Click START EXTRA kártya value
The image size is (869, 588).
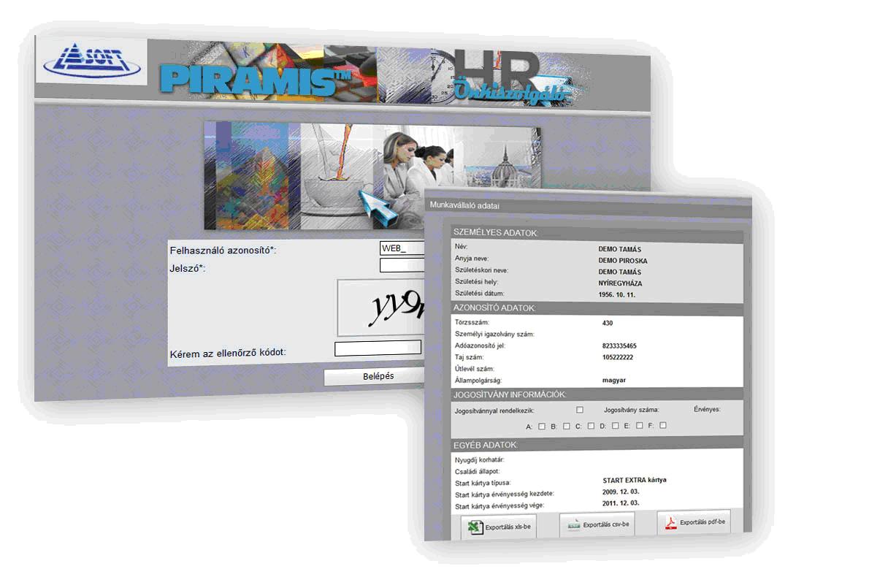(635, 480)
